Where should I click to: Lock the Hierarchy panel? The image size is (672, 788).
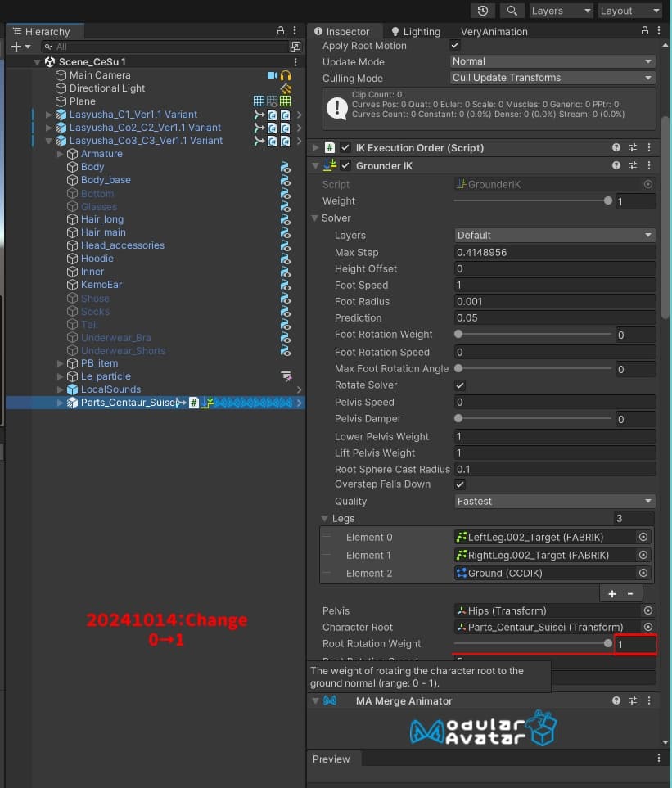281,31
